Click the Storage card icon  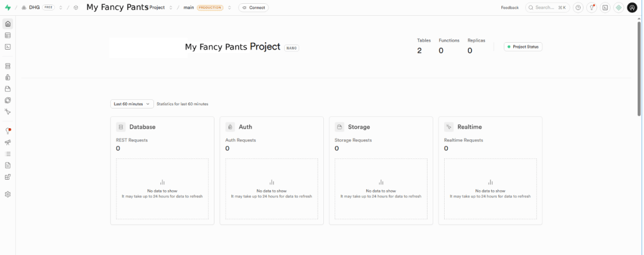point(340,127)
